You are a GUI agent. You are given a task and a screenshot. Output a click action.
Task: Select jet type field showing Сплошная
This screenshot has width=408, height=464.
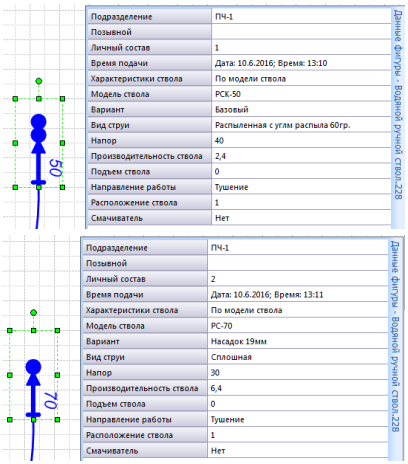click(297, 357)
